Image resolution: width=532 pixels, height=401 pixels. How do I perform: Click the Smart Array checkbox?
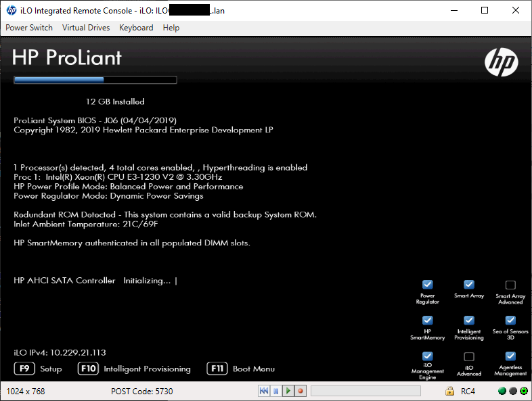[469, 285]
